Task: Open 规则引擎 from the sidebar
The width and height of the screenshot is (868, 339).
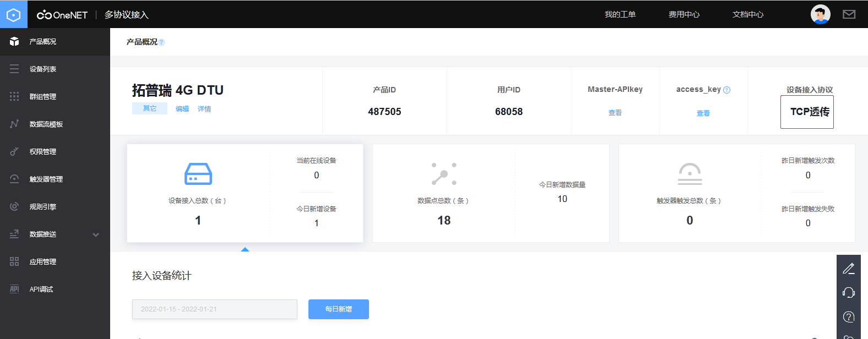Action: [x=43, y=207]
